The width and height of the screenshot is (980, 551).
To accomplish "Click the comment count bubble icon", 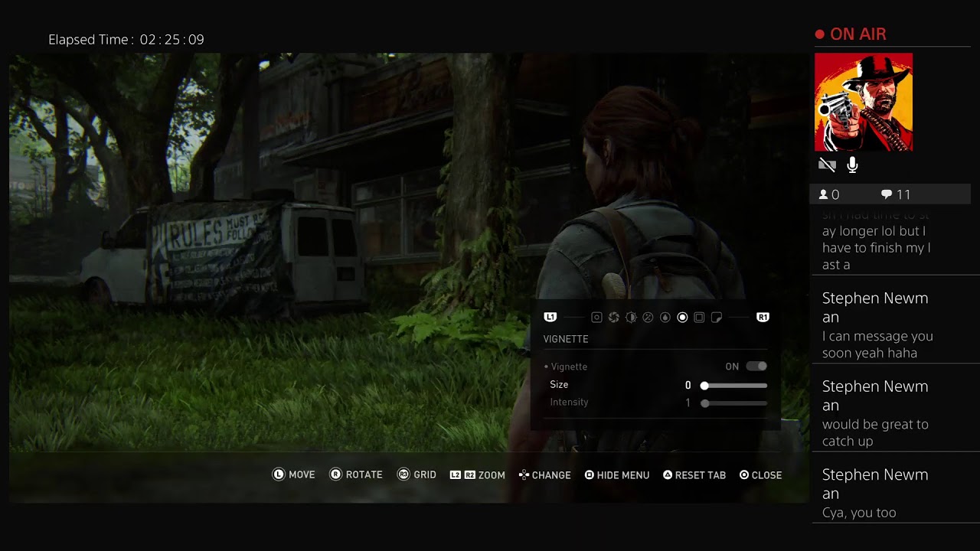I will pyautogui.click(x=886, y=194).
